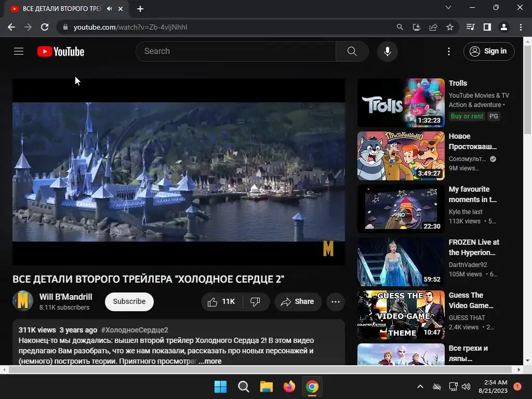Open File Explorer from taskbar
The width and height of the screenshot is (532, 399).
tap(267, 387)
